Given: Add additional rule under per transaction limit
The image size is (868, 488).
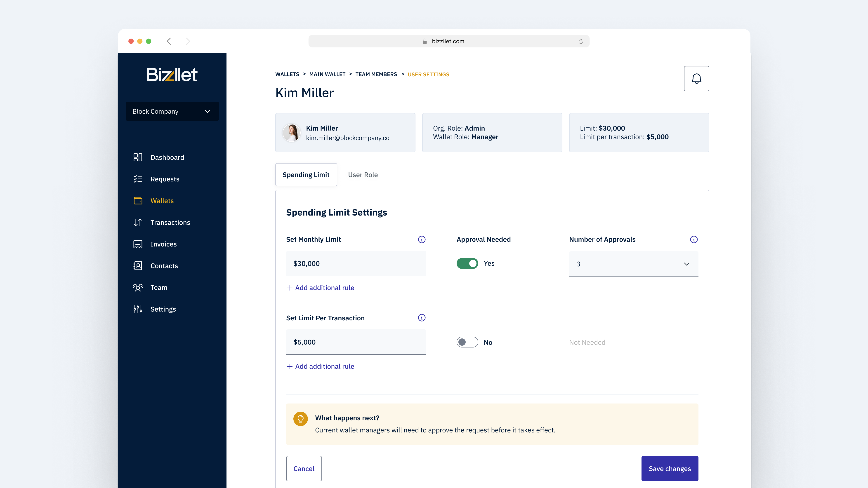Looking at the screenshot, I should pyautogui.click(x=320, y=366).
